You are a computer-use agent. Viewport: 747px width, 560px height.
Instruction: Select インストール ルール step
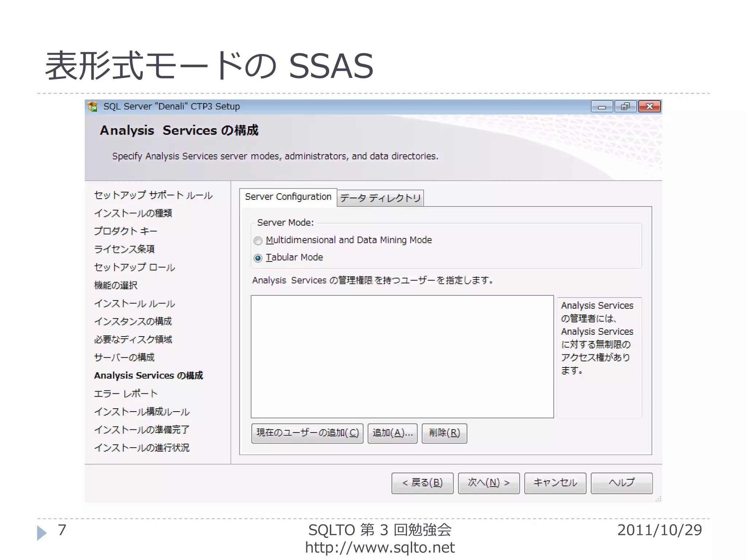click(135, 303)
